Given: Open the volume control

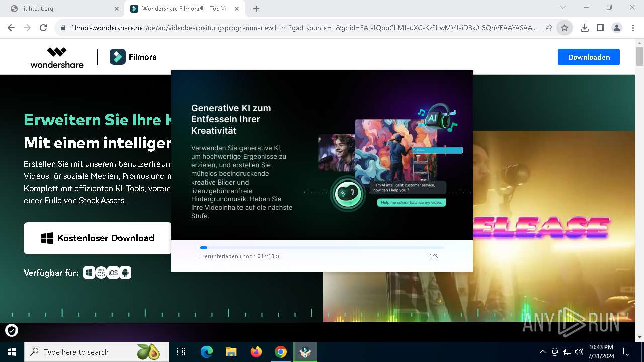Looking at the screenshot, I should 579,352.
